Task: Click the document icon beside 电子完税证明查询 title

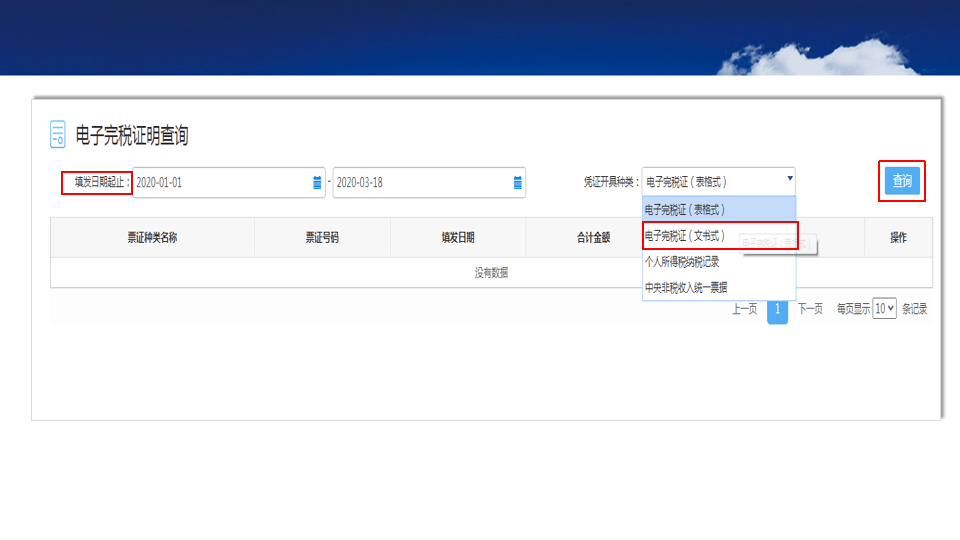Action: tap(58, 135)
